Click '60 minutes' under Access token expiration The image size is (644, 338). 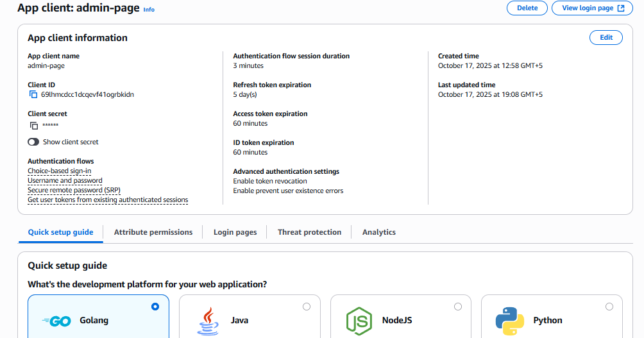pos(250,123)
